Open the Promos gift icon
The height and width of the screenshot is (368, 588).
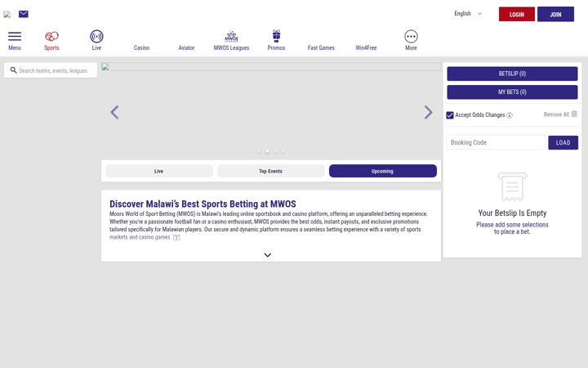[x=276, y=36]
